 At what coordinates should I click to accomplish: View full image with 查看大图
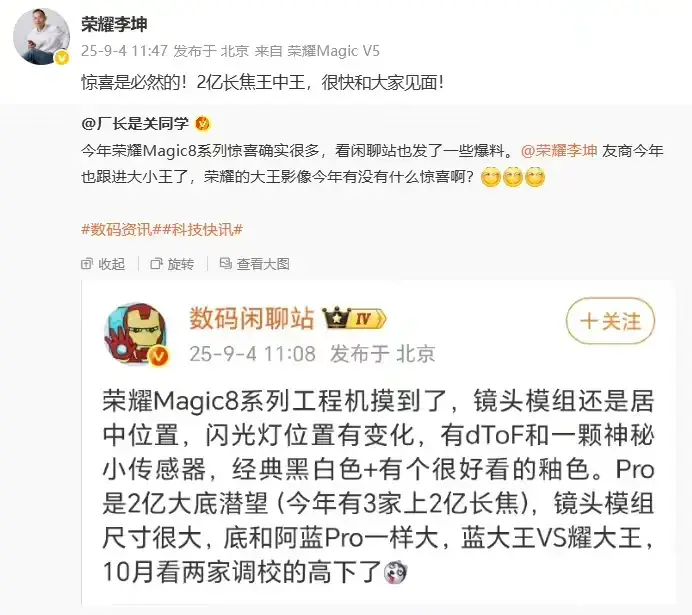point(255,264)
